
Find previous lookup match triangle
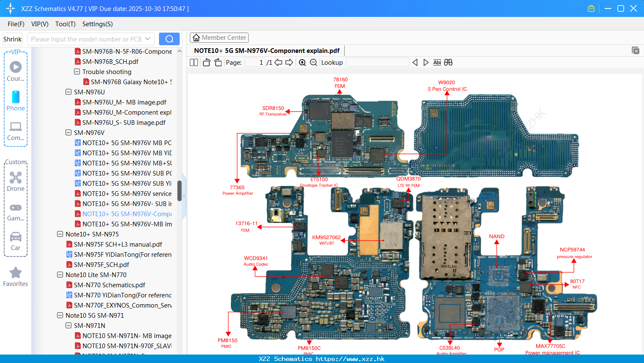[x=415, y=63]
